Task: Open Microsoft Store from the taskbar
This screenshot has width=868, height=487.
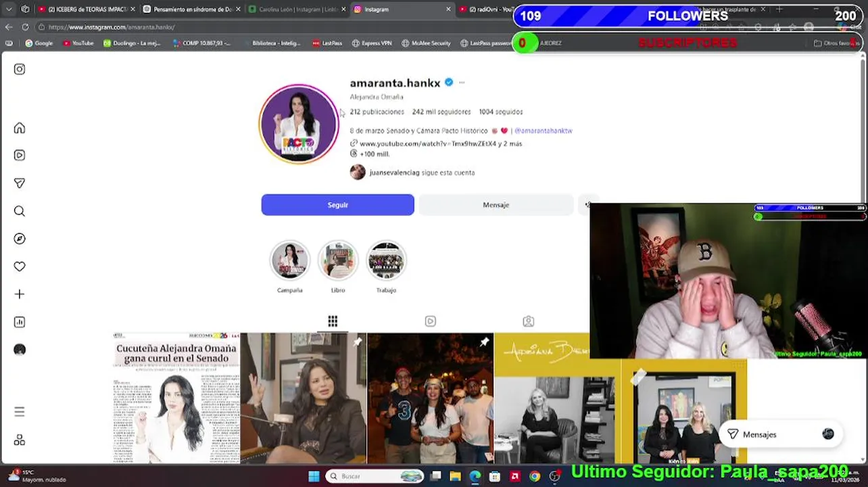Action: click(495, 476)
